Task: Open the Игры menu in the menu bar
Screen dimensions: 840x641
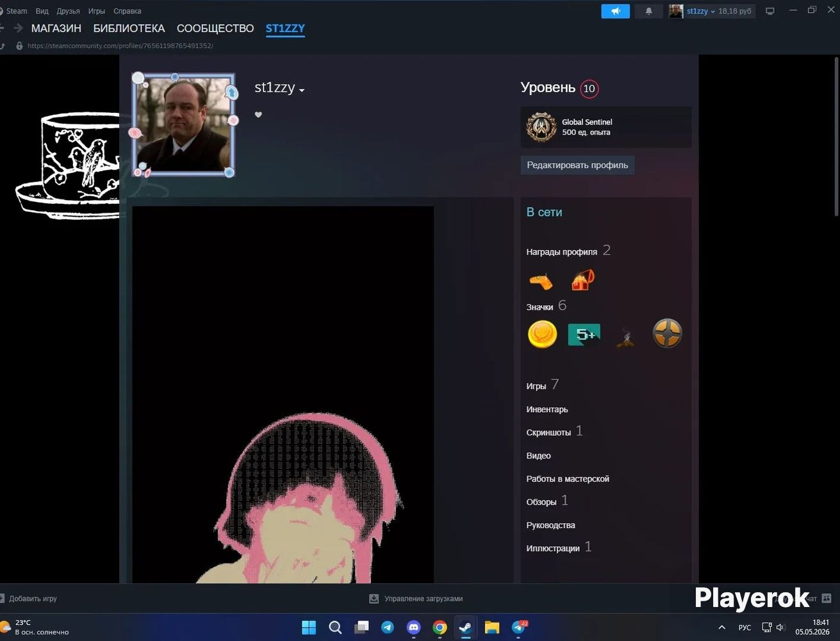Action: pos(97,11)
